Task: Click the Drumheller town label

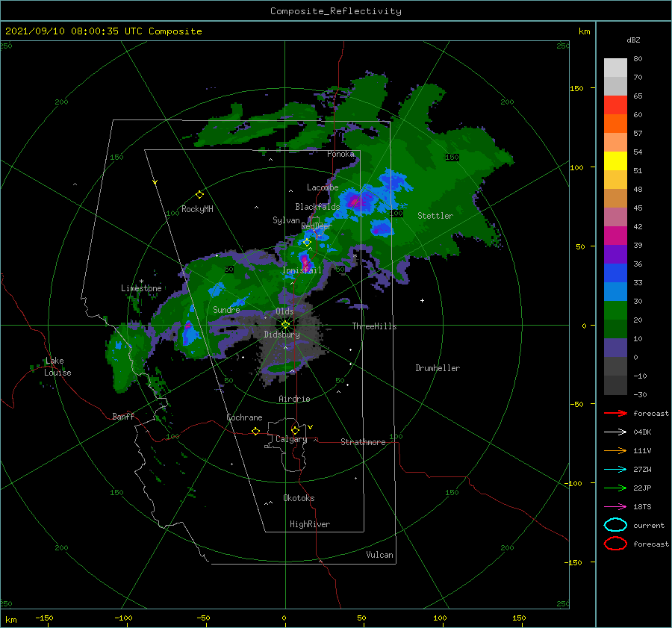Action: point(438,368)
